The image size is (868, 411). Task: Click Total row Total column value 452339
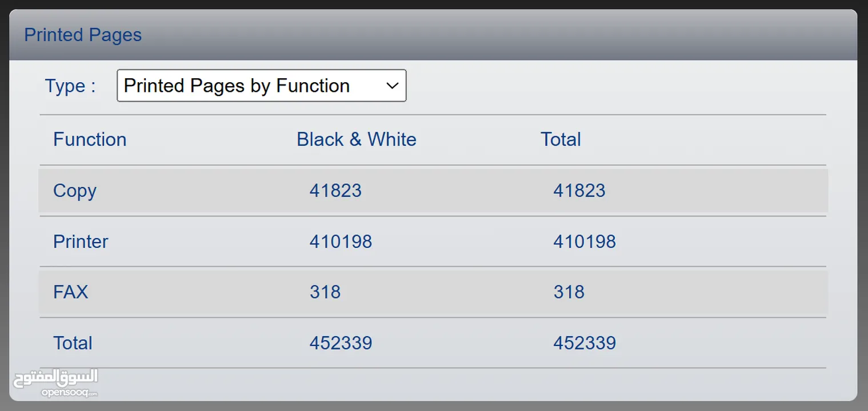tap(585, 343)
